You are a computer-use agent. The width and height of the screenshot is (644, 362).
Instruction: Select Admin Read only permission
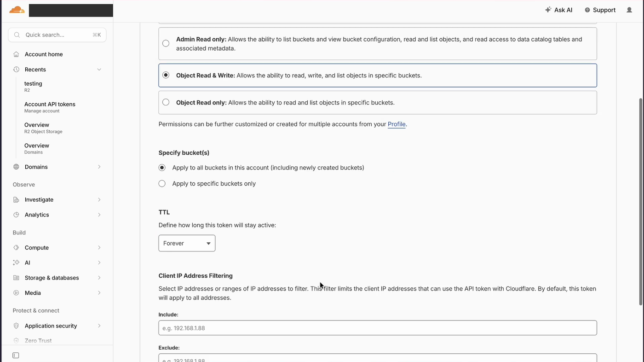166,43
